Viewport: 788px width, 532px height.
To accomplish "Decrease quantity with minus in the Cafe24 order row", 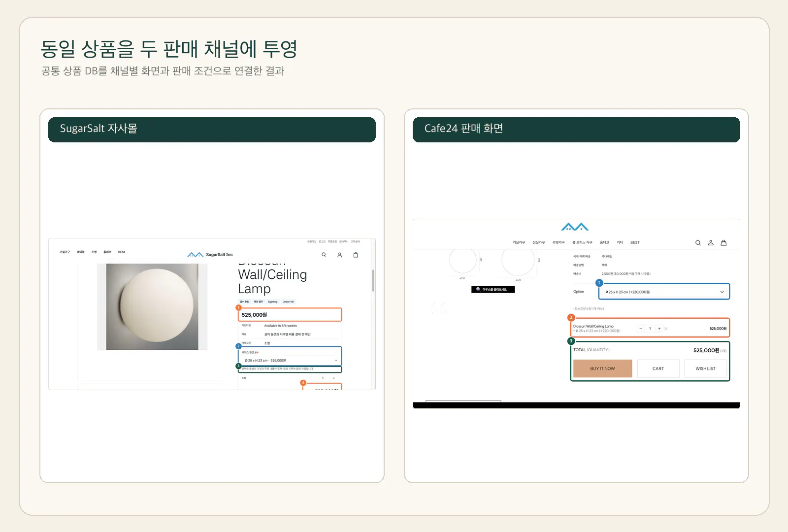I will pyautogui.click(x=641, y=329).
